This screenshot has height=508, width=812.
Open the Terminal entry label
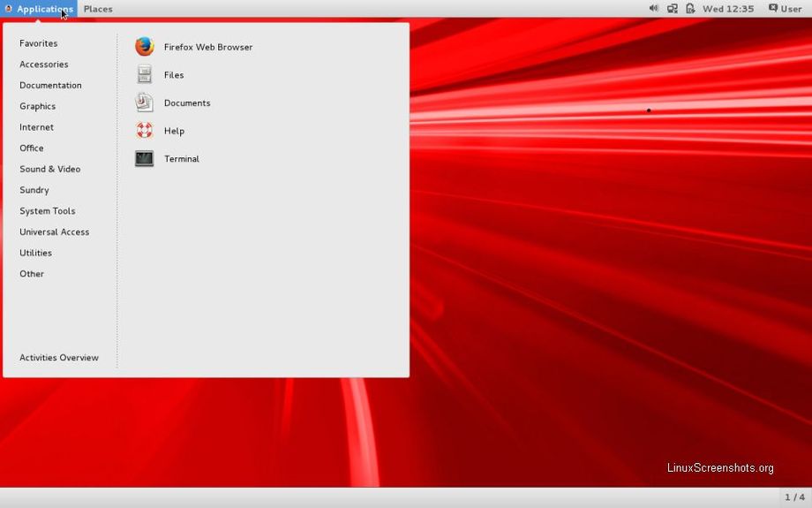(x=181, y=159)
